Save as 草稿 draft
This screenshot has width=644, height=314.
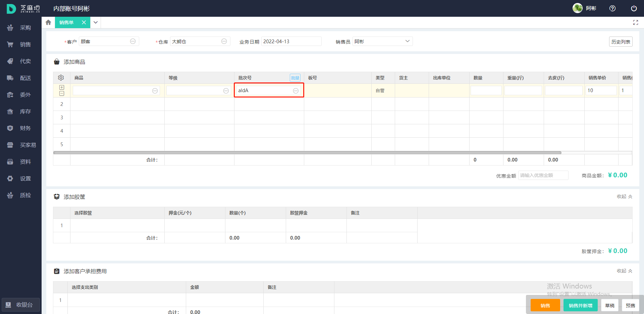[x=610, y=306]
